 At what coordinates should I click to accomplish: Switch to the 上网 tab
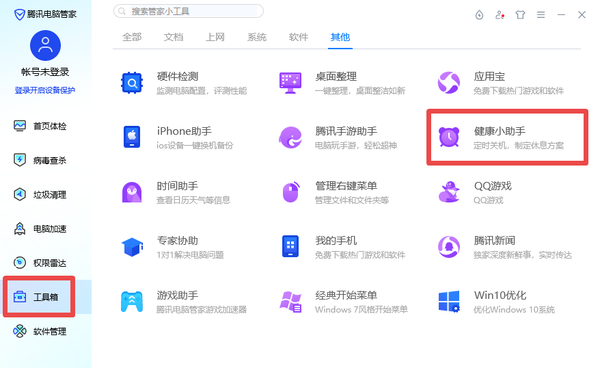click(215, 37)
